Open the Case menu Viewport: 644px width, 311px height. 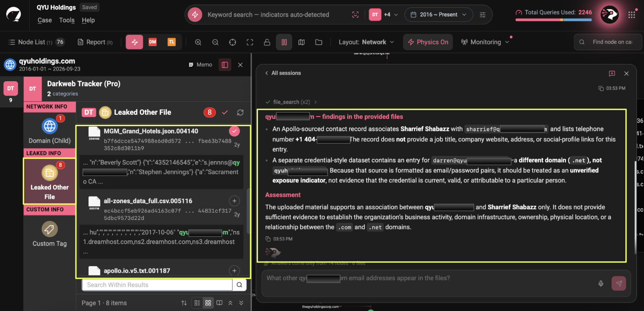44,20
